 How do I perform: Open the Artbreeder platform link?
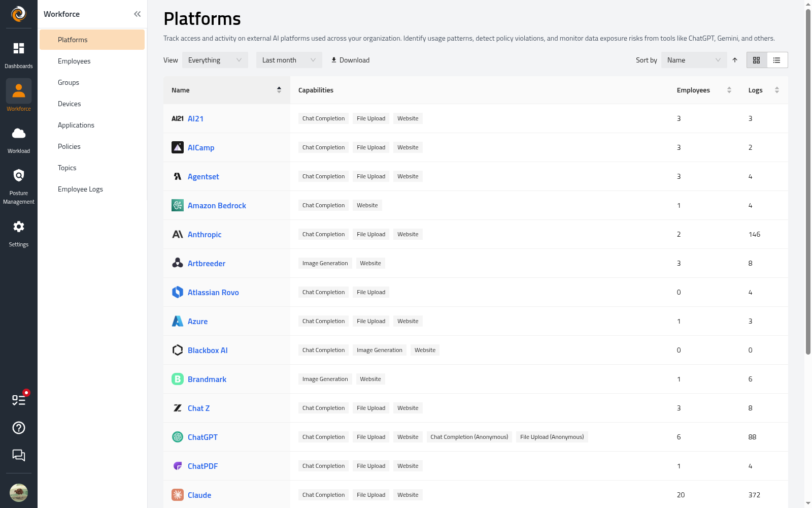207,263
